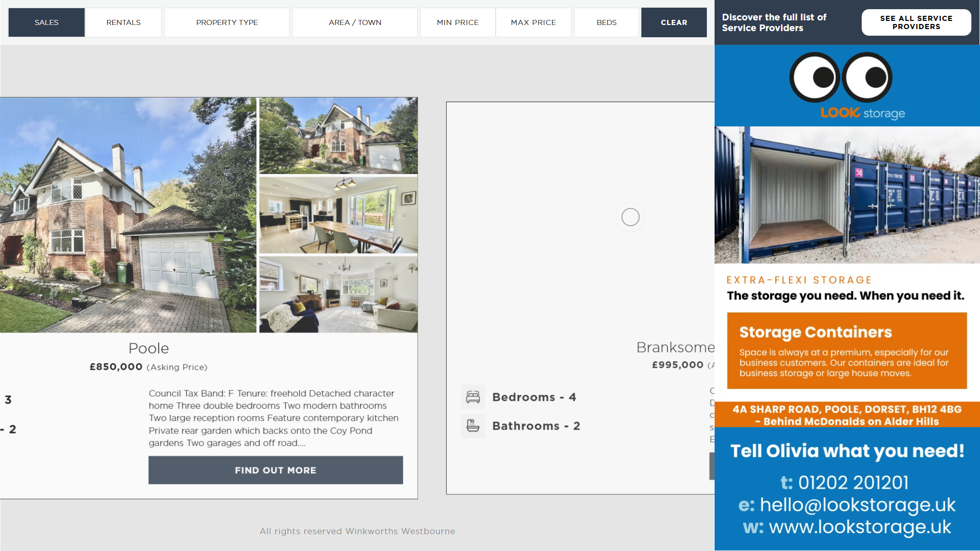Click the bedrooms bed icon
This screenshot has width=980, height=551.
(x=473, y=397)
